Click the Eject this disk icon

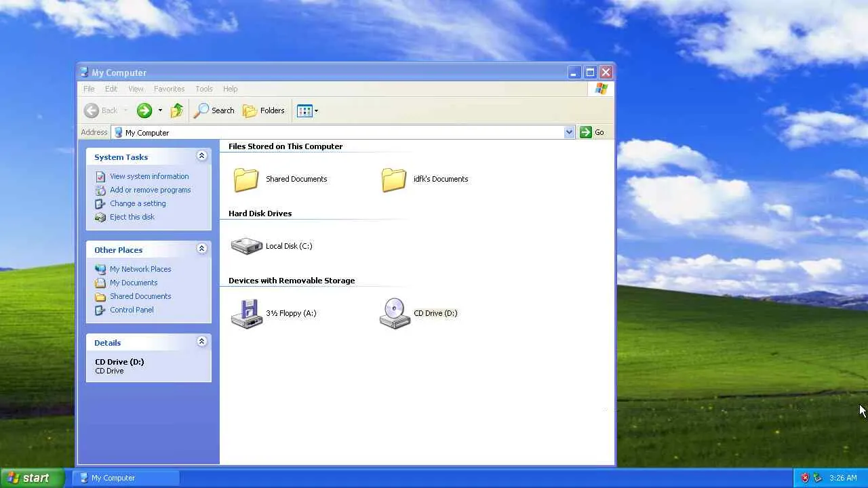coord(100,217)
